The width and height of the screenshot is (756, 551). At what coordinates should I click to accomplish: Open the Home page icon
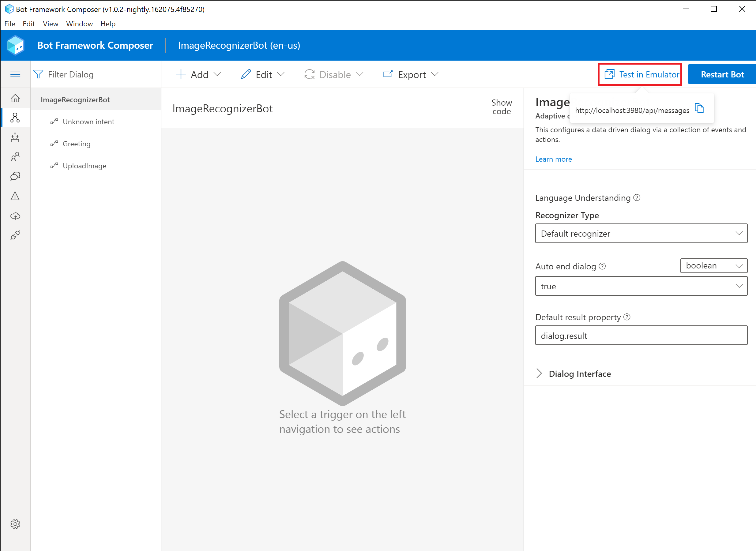(15, 98)
